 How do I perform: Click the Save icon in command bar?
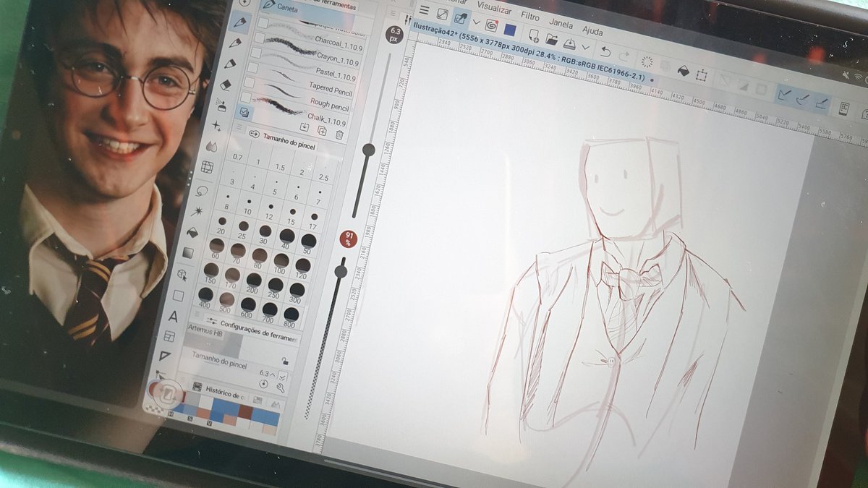569,43
